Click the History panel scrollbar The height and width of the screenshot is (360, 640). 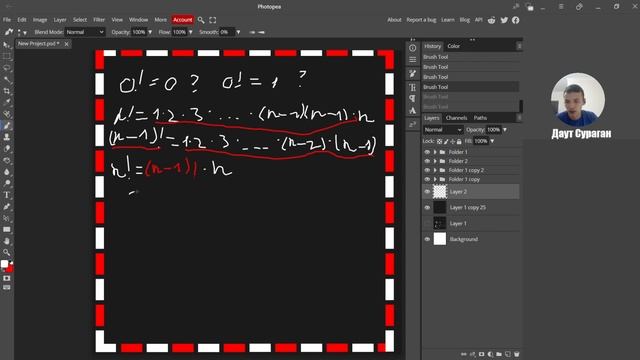click(521, 105)
